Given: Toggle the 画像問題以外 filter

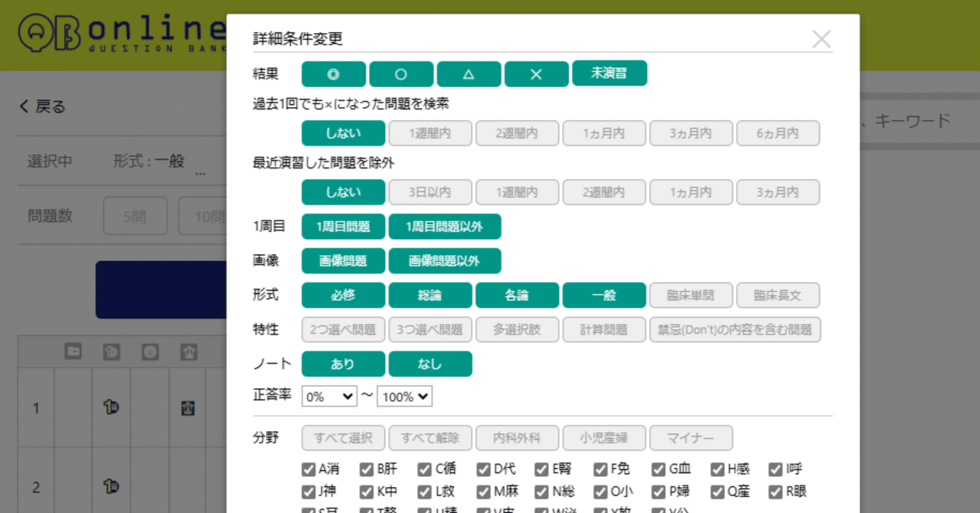Looking at the screenshot, I should pos(445,261).
